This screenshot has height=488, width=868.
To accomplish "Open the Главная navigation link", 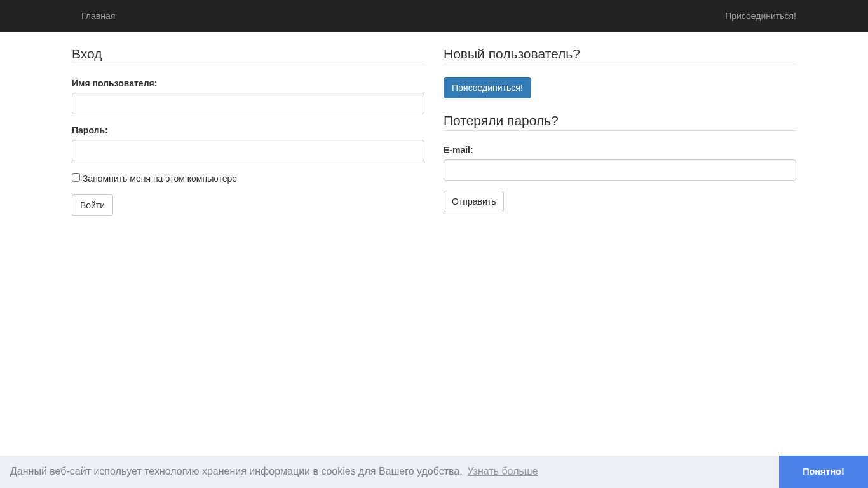I will [98, 16].
